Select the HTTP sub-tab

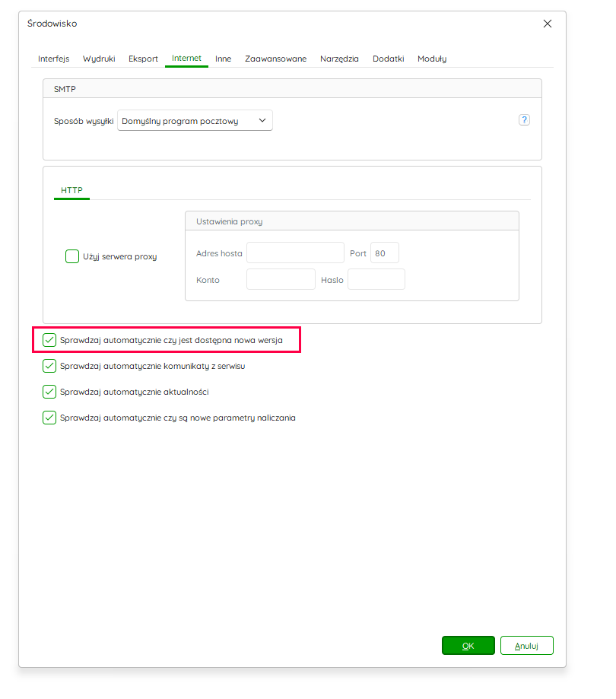pyautogui.click(x=71, y=190)
